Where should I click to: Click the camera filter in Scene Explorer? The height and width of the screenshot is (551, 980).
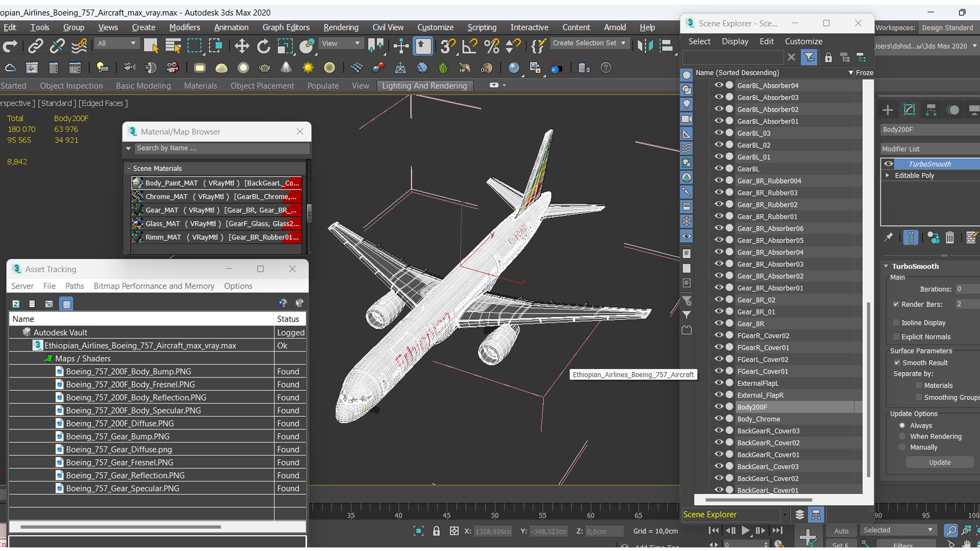(x=687, y=119)
